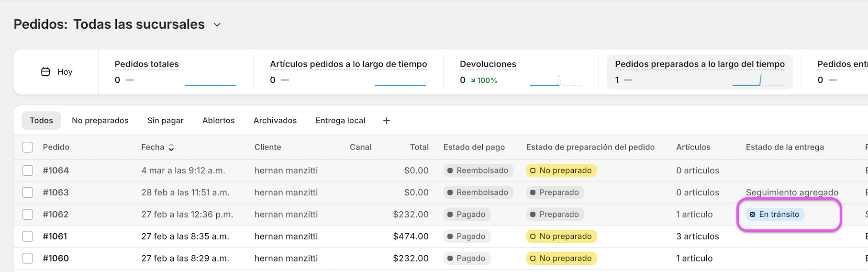This screenshot has height=272, width=868.
Task: Open order #1060
Action: [x=56, y=259]
